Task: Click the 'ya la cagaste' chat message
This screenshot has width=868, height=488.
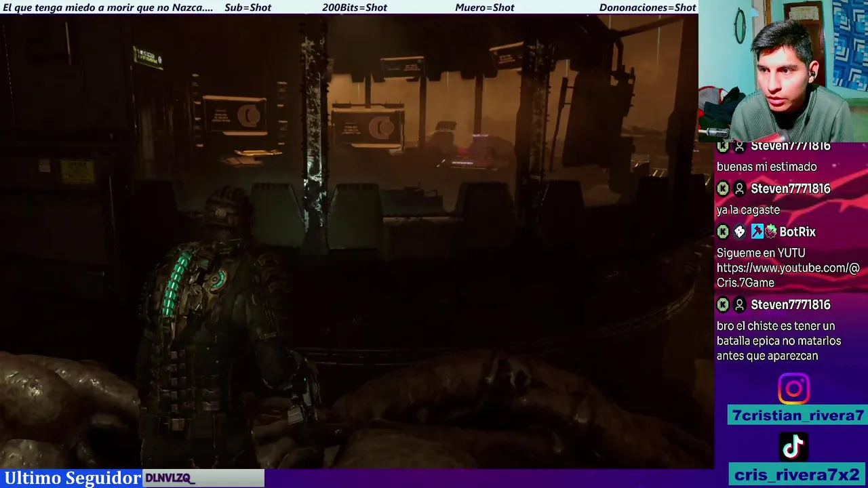Action: point(749,210)
